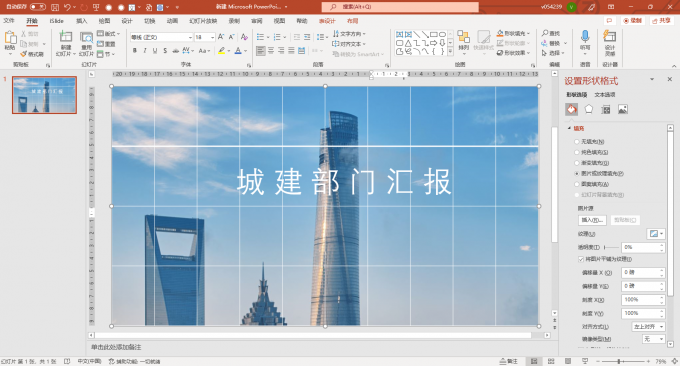
Task: Click the Center alignment icon
Action: 271,51
